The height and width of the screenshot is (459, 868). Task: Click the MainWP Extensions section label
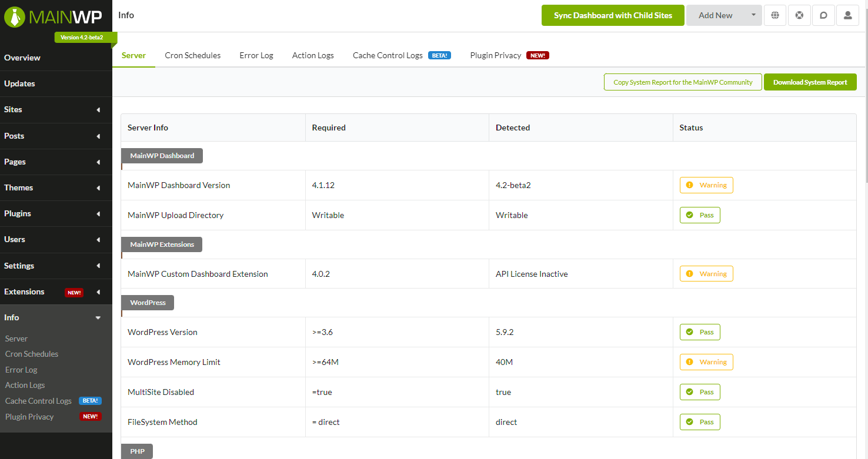point(162,244)
